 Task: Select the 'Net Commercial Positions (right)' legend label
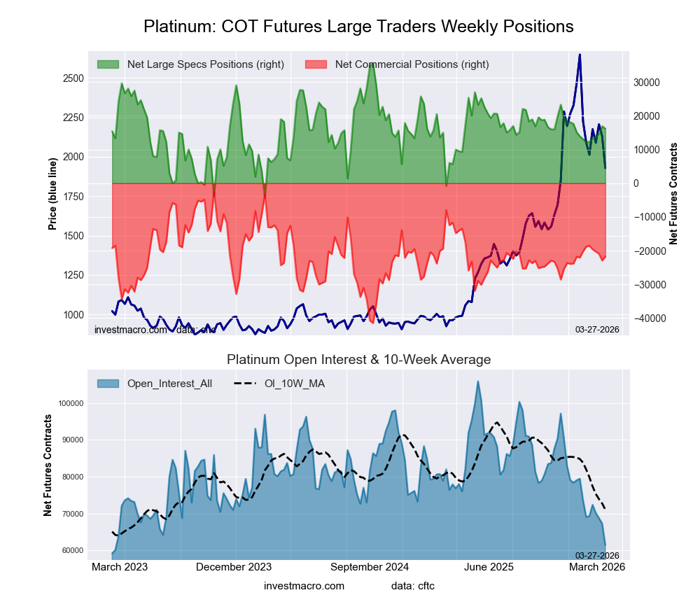412,64
